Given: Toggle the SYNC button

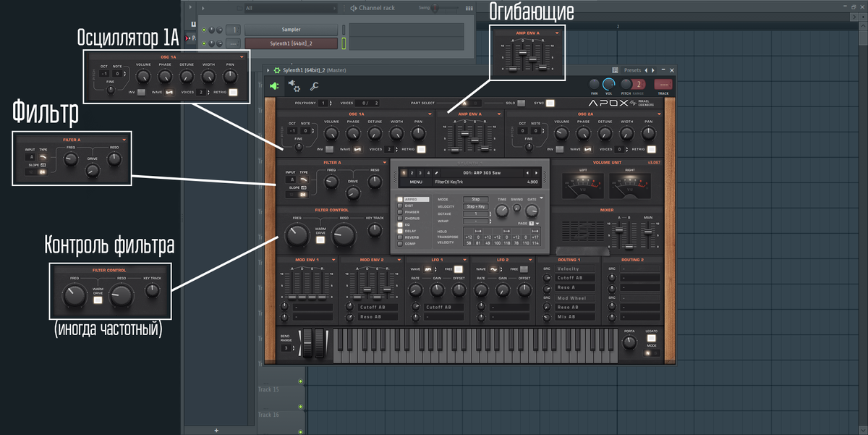Looking at the screenshot, I should [550, 104].
